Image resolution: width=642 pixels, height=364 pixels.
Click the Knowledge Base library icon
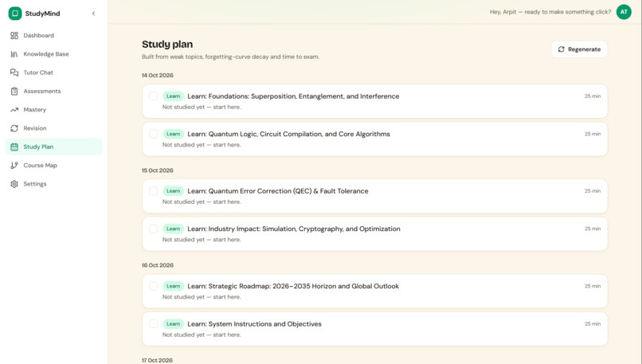(14, 54)
